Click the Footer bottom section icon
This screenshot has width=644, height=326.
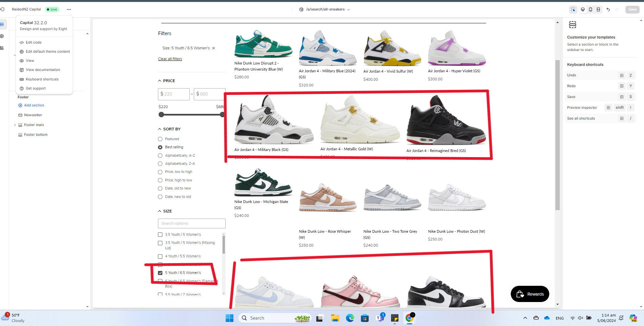pyautogui.click(x=20, y=135)
